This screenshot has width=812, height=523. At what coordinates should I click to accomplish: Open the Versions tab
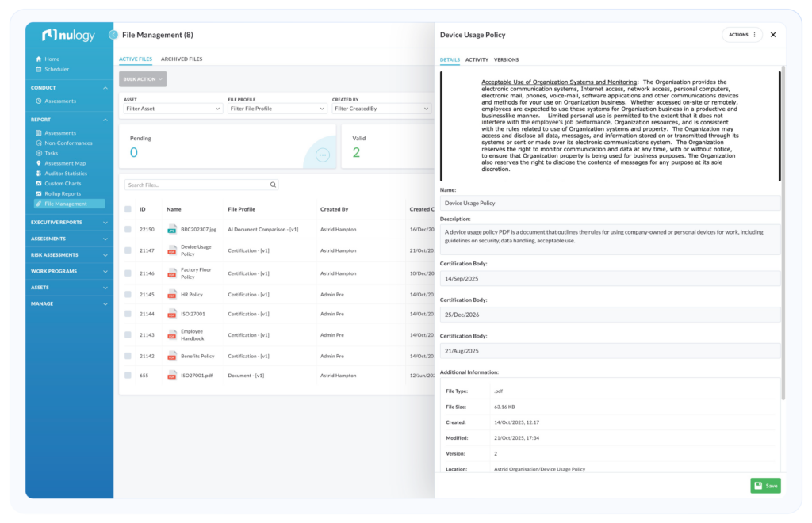(506, 60)
